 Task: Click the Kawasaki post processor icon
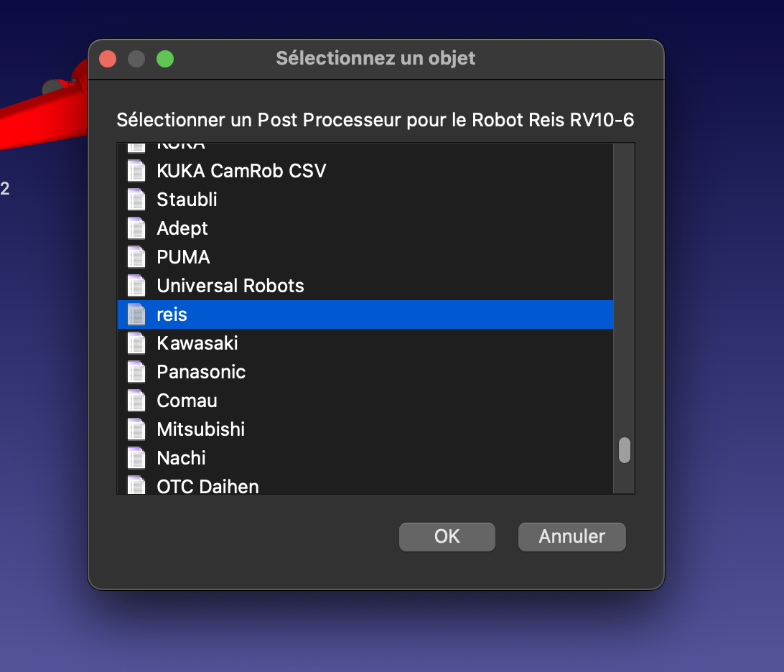[136, 343]
